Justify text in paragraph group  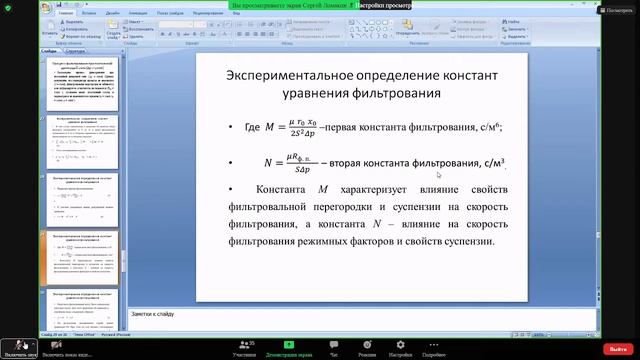263,34
